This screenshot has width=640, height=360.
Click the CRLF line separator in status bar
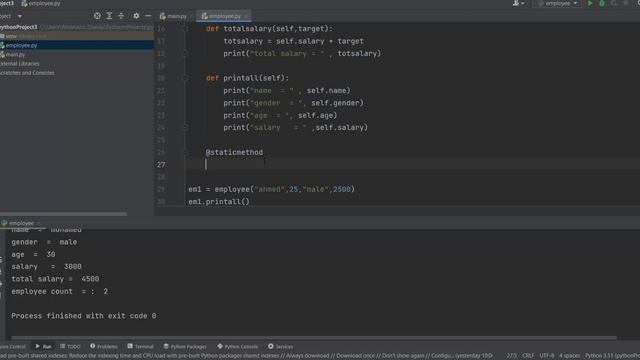528,356
